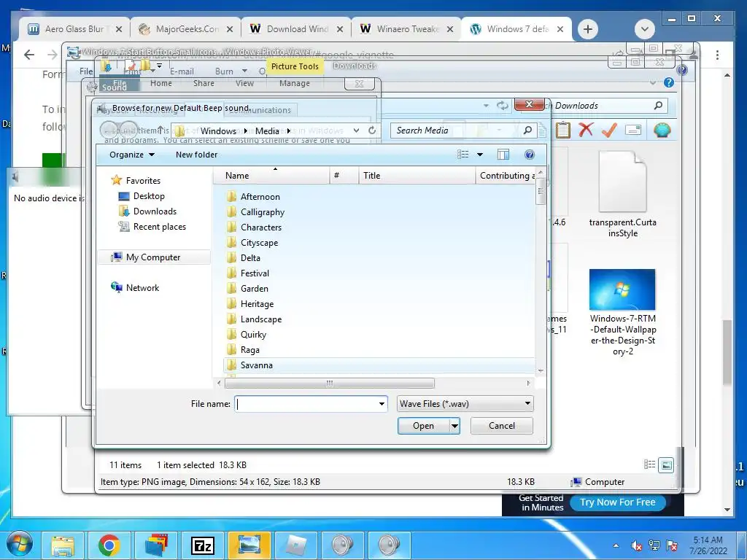The width and height of the screenshot is (747, 560).
Task: Expand the arrow after the Media breadcrumb
Action: pyautogui.click(x=289, y=131)
